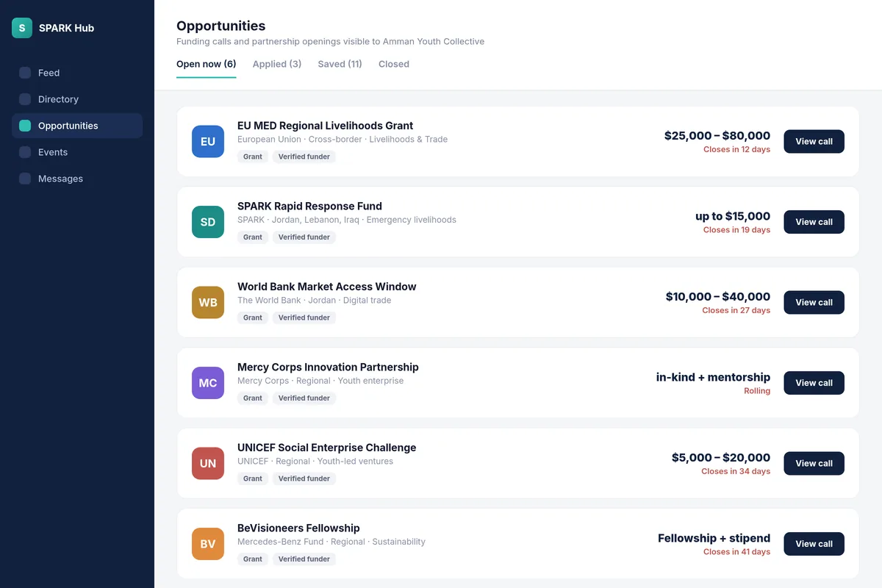This screenshot has height=588, width=882.
Task: Click the Fellowship + stipend value
Action: tap(714, 538)
